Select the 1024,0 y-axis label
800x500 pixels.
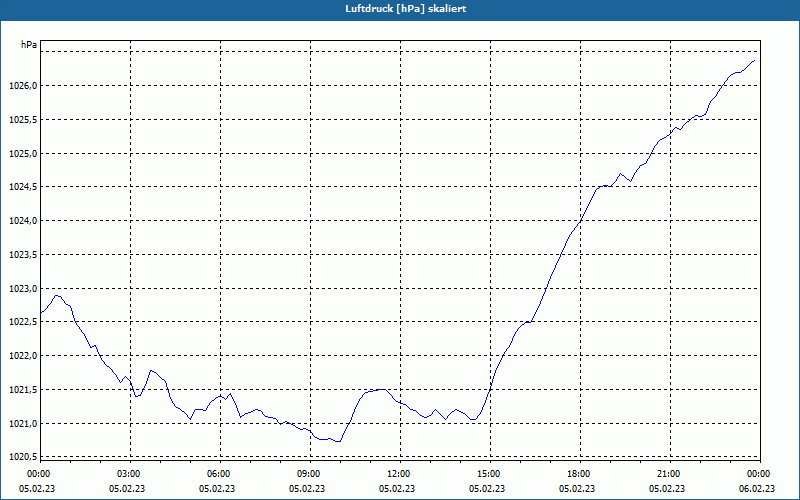point(23,221)
